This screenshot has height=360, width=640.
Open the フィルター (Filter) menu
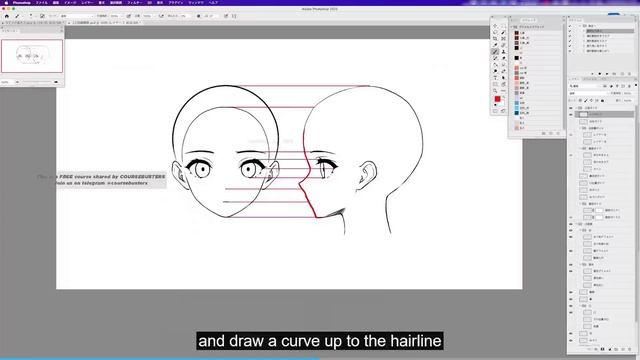point(134,2)
